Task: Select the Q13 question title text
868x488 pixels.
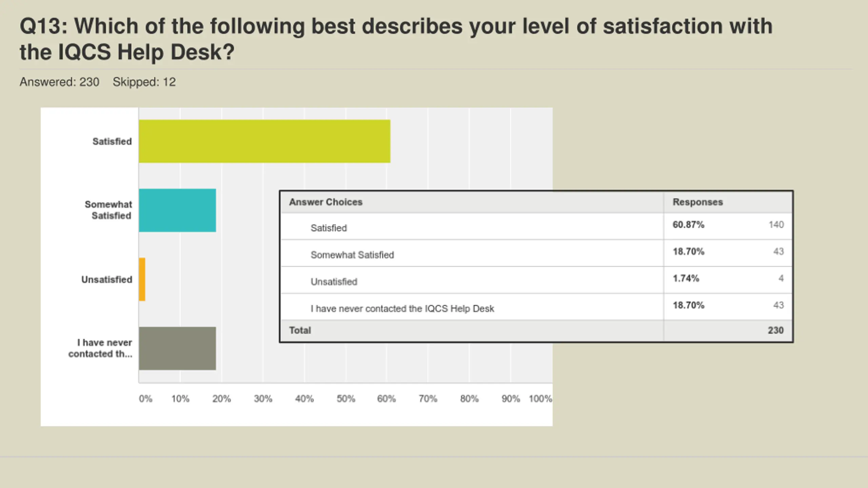Action: point(395,39)
